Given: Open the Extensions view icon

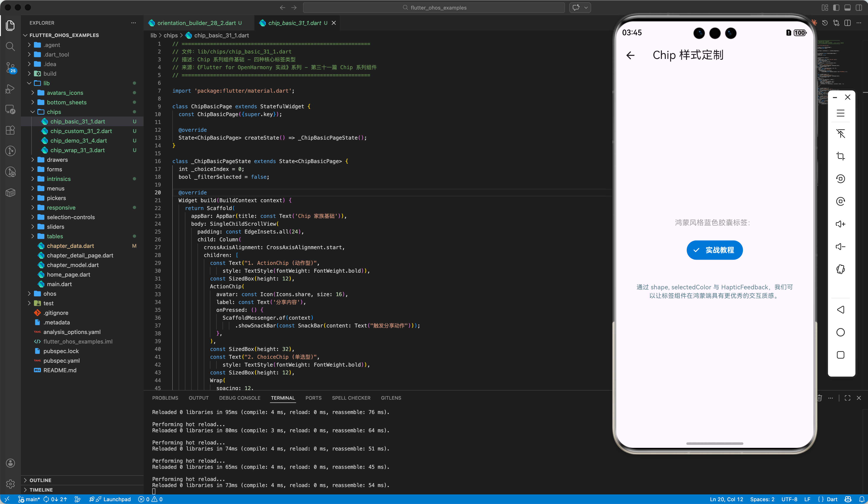Looking at the screenshot, I should click(x=10, y=130).
